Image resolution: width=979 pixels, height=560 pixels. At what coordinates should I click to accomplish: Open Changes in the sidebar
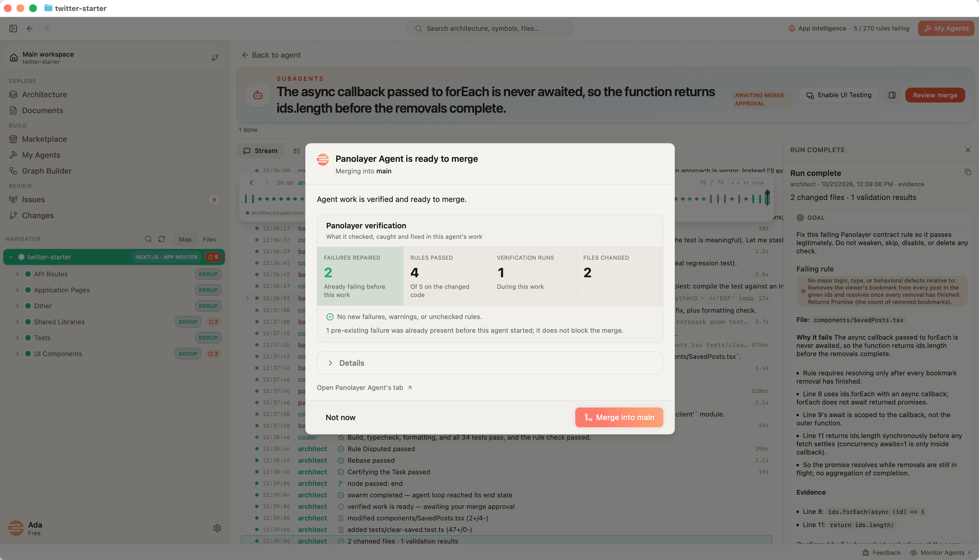tap(38, 215)
